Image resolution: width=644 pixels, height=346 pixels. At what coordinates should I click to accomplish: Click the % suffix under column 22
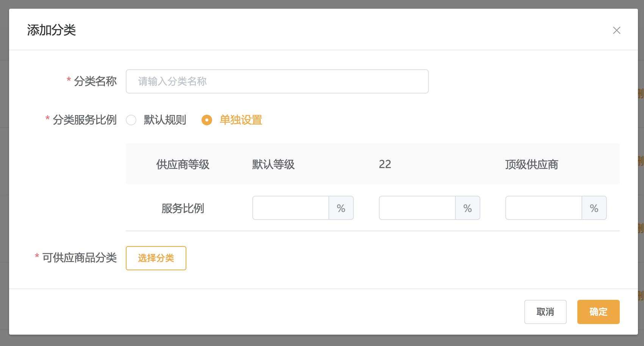point(467,208)
